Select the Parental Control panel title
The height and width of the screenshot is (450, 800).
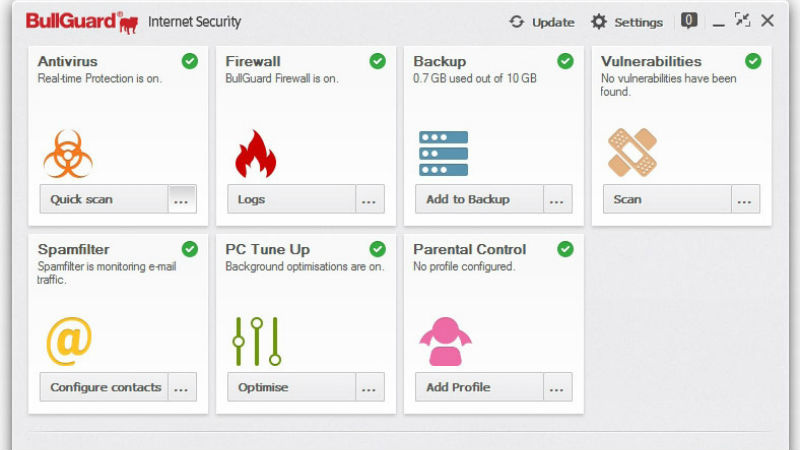(x=469, y=249)
